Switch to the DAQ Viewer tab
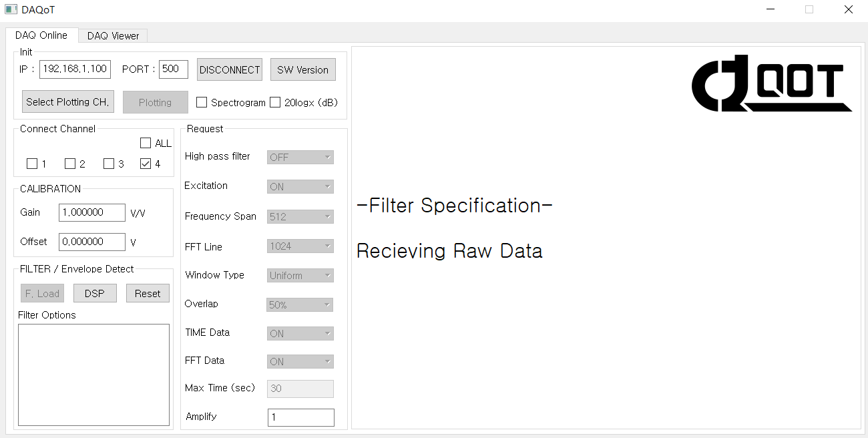This screenshot has height=438, width=868. pos(113,36)
